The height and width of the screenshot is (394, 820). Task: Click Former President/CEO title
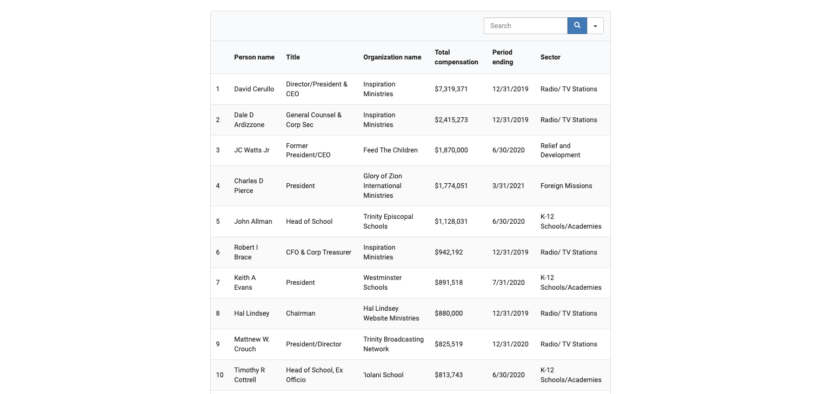click(x=308, y=150)
